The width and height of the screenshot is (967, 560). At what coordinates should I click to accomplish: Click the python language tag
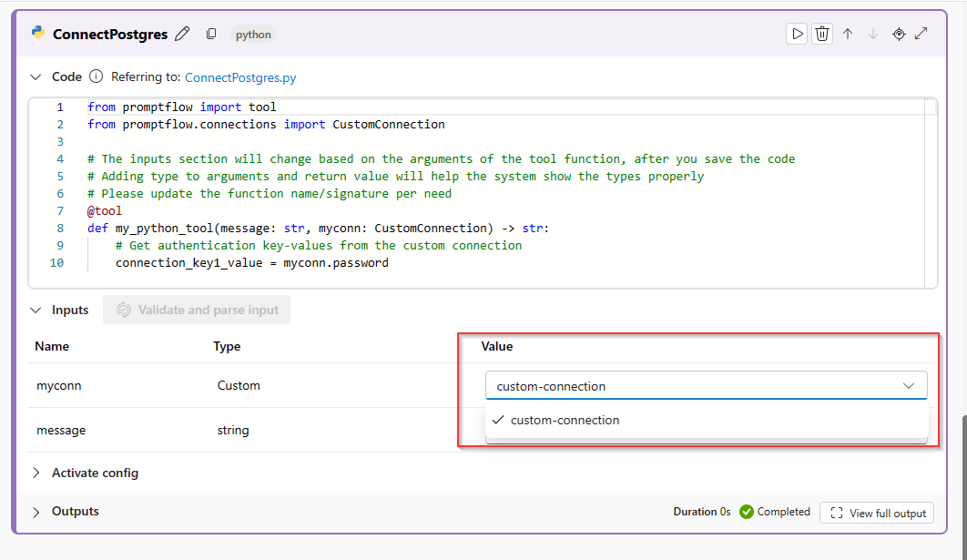[253, 35]
